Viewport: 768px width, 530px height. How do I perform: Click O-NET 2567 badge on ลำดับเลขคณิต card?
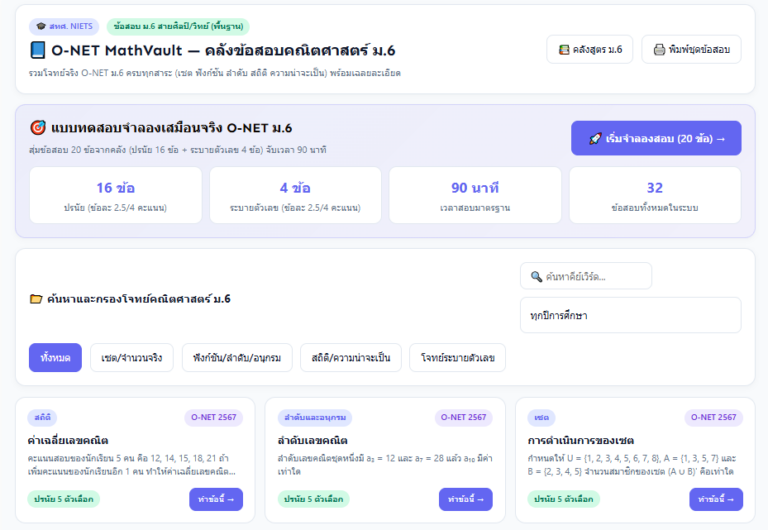pos(463,417)
